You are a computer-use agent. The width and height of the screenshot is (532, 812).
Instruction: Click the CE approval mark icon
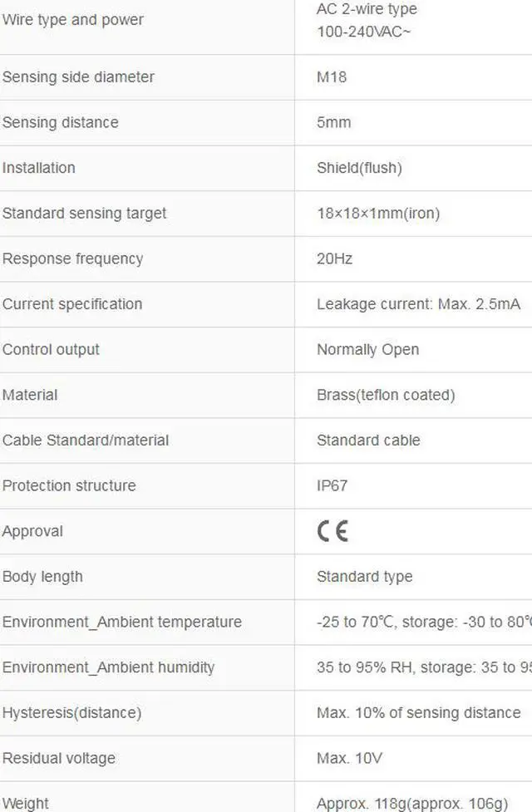[332, 531]
